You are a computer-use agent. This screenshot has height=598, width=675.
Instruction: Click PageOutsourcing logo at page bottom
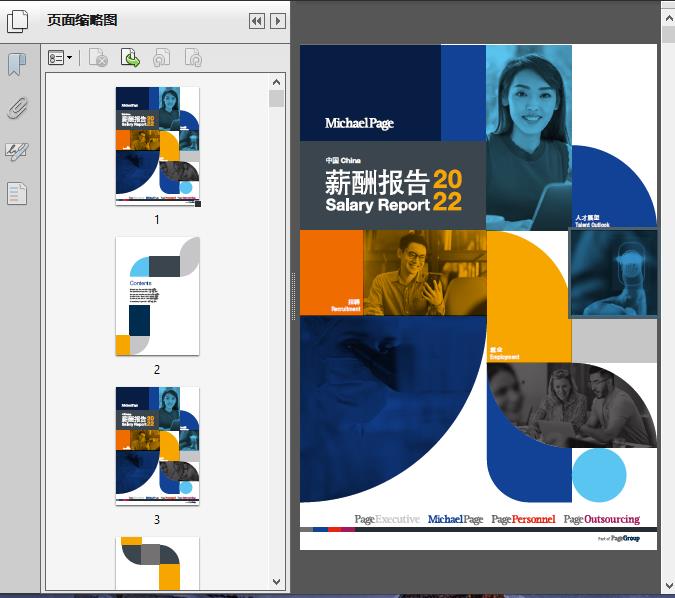tap(601, 519)
